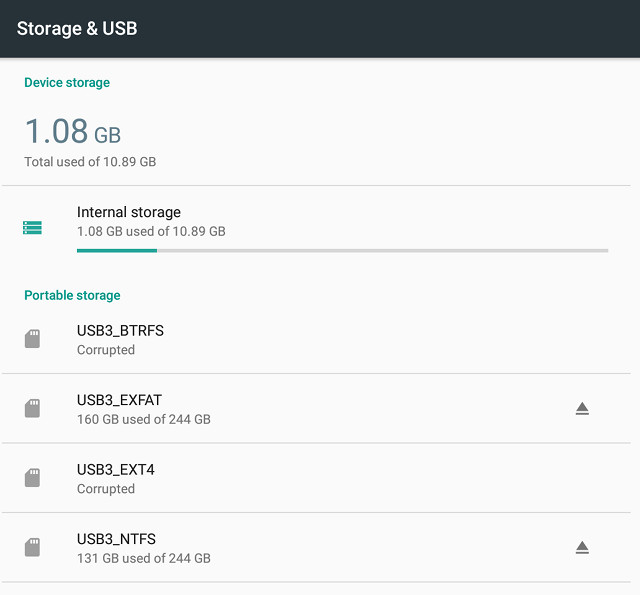Viewport: 640px width, 595px height.
Task: Open the USB3_EXFAT portable storage
Action: [x=316, y=409]
